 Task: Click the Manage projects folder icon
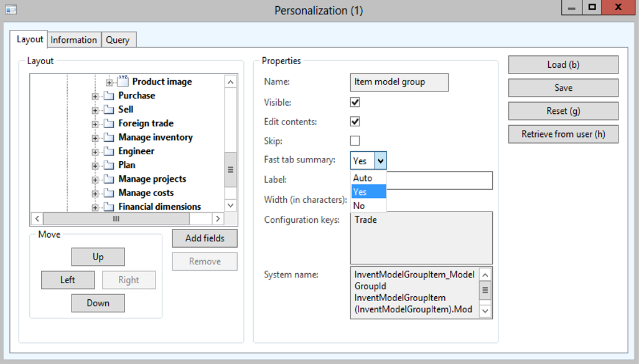tap(109, 179)
